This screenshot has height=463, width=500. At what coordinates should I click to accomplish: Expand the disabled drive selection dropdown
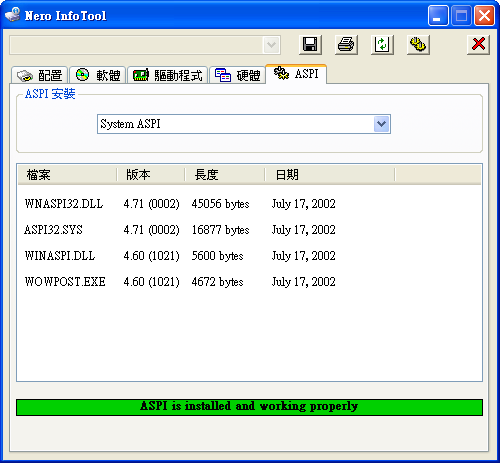[271, 45]
